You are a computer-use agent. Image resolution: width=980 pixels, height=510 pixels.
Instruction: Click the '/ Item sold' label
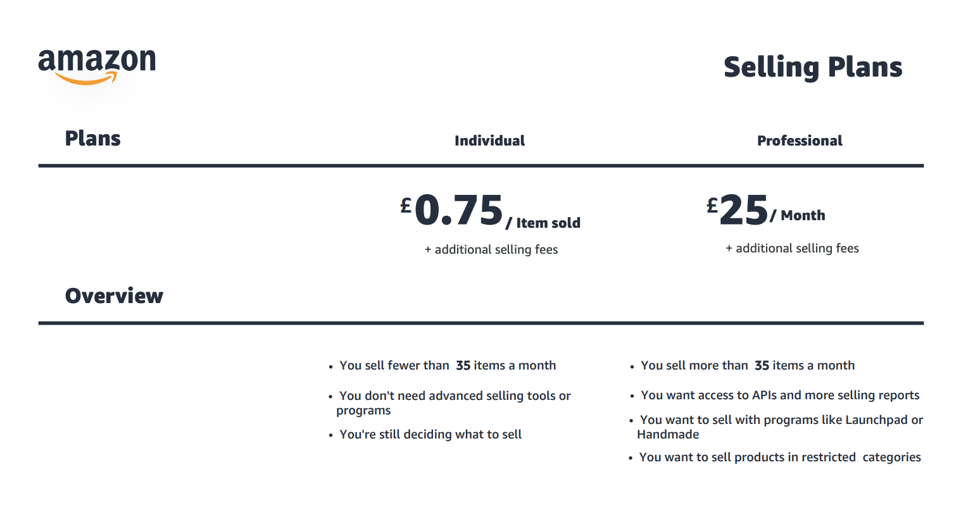(543, 223)
